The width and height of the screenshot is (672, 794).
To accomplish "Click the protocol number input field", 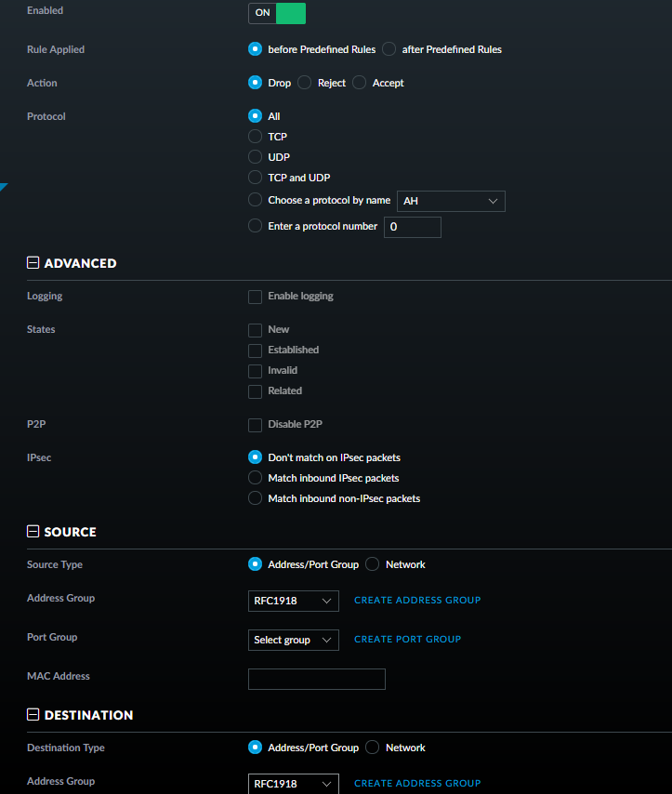I will tap(412, 227).
